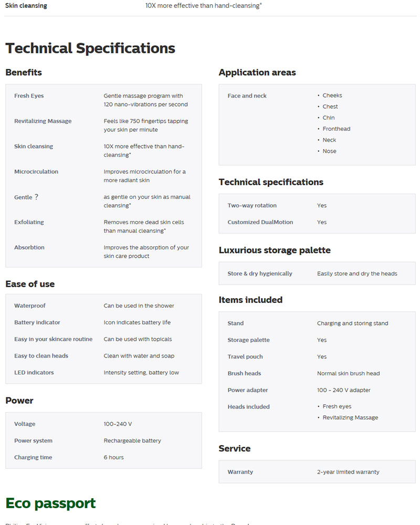Click the Luxurious storage palette heading

[275, 250]
